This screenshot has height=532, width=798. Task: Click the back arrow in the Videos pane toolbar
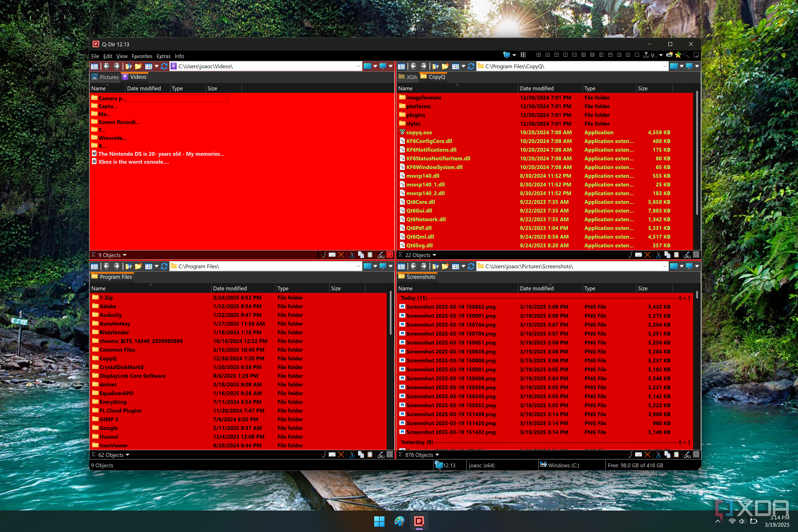[x=106, y=66]
